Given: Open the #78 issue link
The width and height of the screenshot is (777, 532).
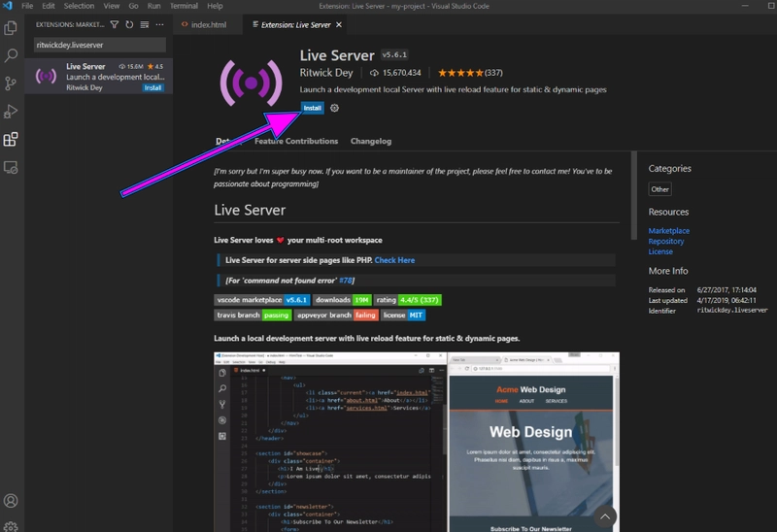Looking at the screenshot, I should click(346, 281).
